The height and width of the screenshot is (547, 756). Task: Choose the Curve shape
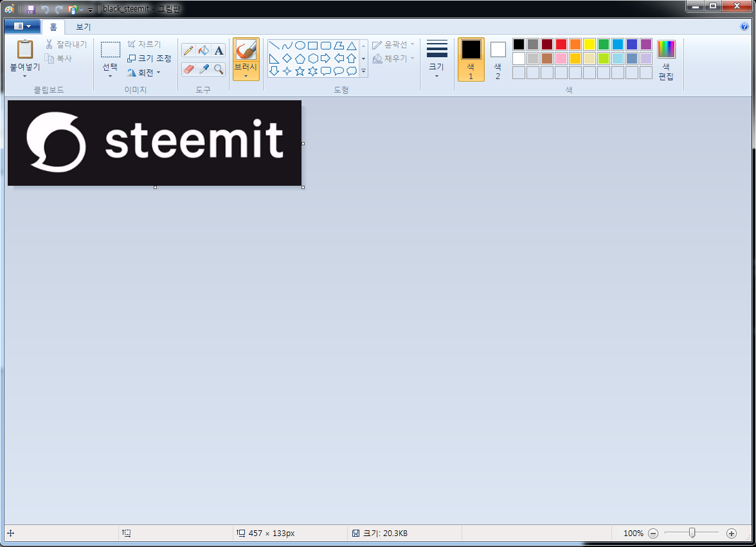click(287, 46)
